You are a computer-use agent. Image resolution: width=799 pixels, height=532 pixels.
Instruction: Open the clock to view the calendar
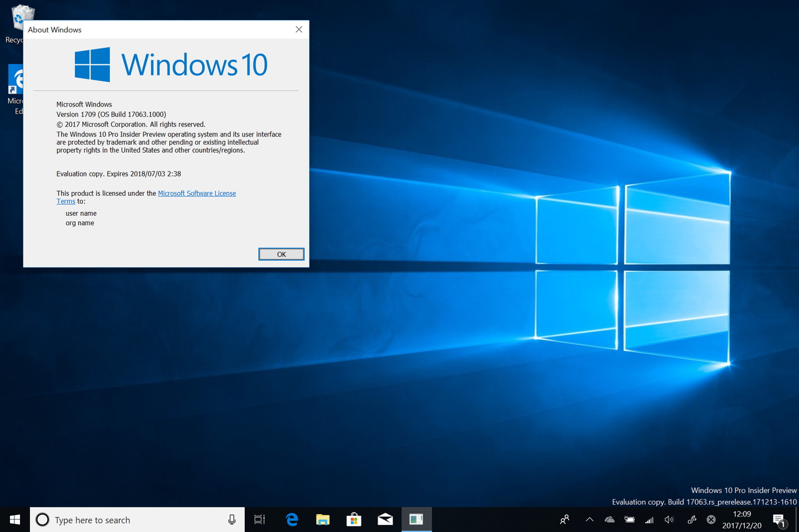point(742,519)
